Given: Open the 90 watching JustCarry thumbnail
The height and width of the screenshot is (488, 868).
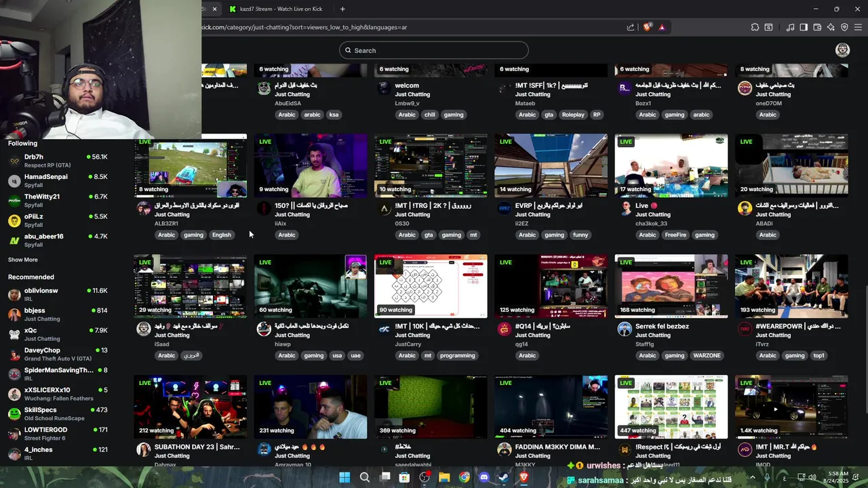Looking at the screenshot, I should tap(431, 286).
